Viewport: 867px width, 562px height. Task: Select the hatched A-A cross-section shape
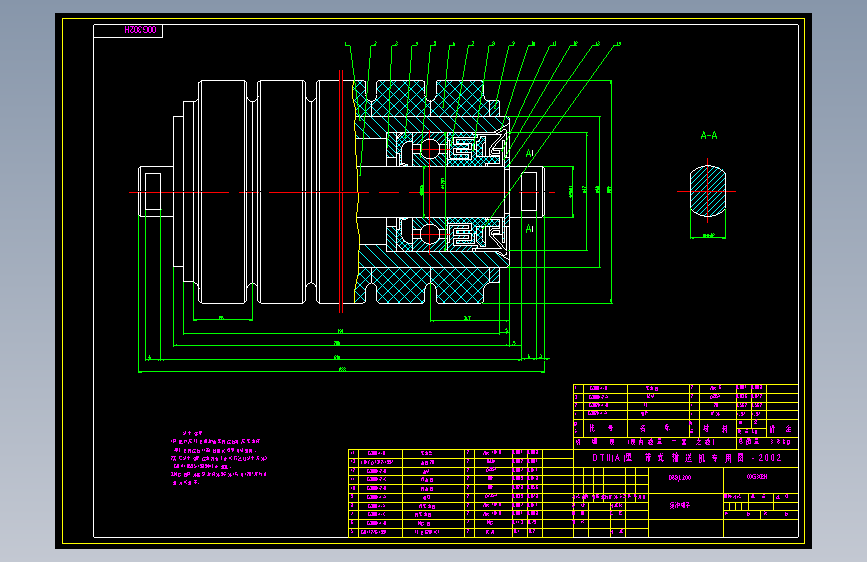click(708, 191)
